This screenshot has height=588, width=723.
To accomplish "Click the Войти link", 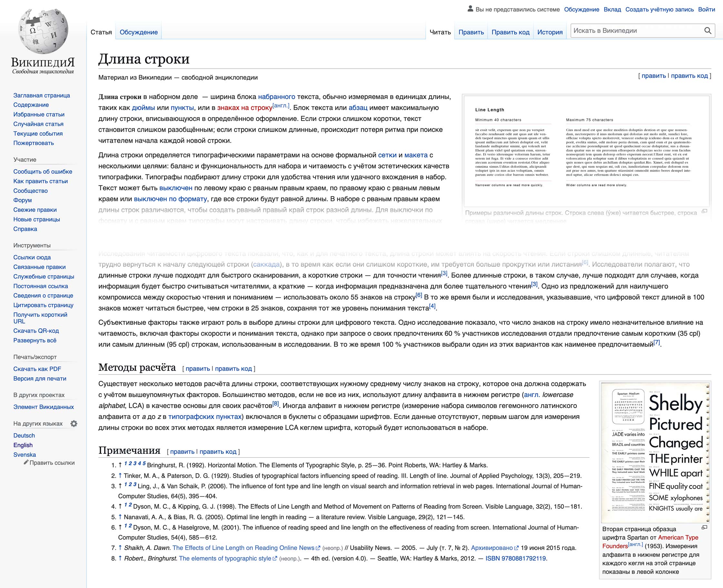I will pos(707,9).
